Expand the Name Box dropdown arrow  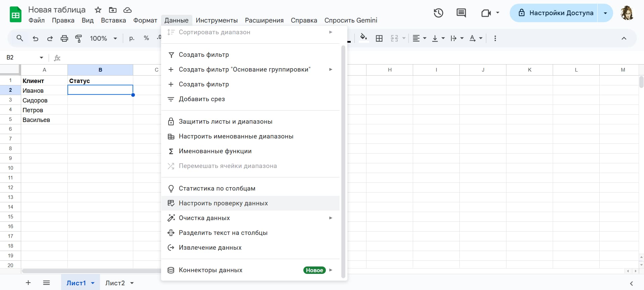click(x=41, y=57)
